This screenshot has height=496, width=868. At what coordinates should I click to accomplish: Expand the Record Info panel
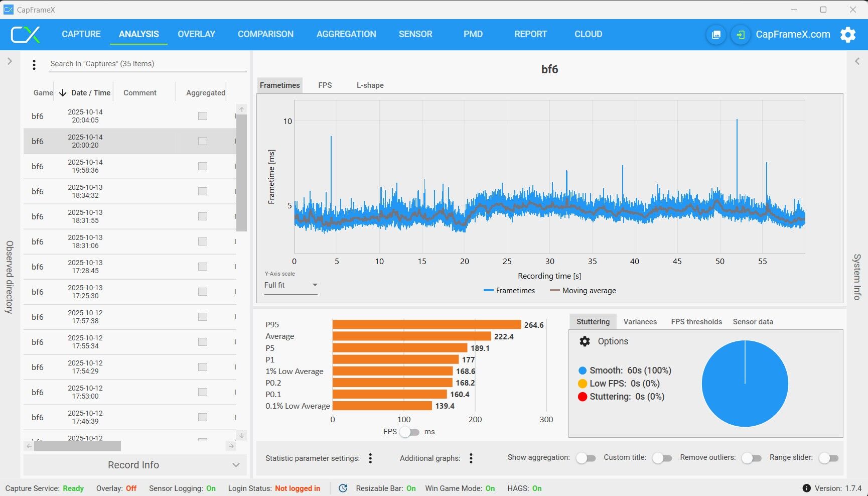135,465
